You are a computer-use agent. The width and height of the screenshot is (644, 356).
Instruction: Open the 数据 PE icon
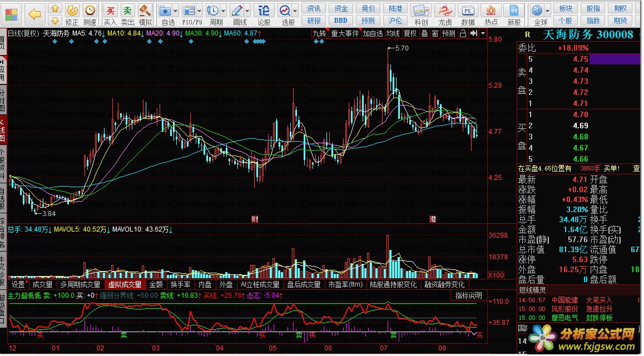coord(468,11)
